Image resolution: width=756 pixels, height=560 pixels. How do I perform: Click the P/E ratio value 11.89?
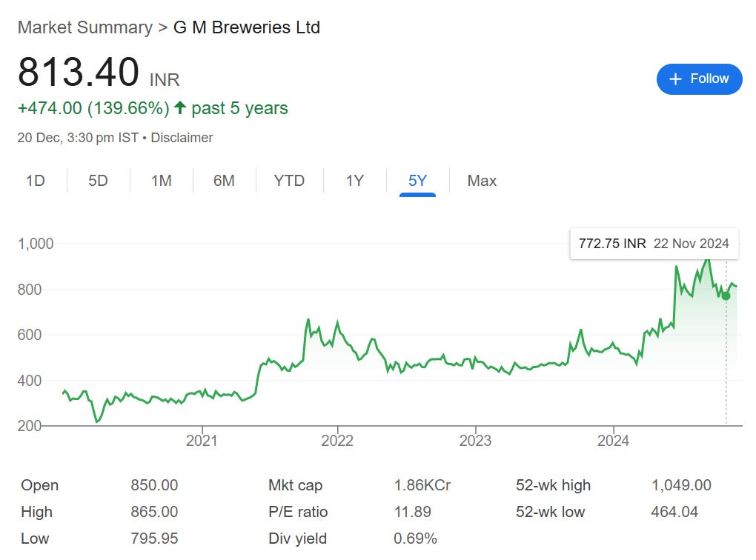point(413,511)
